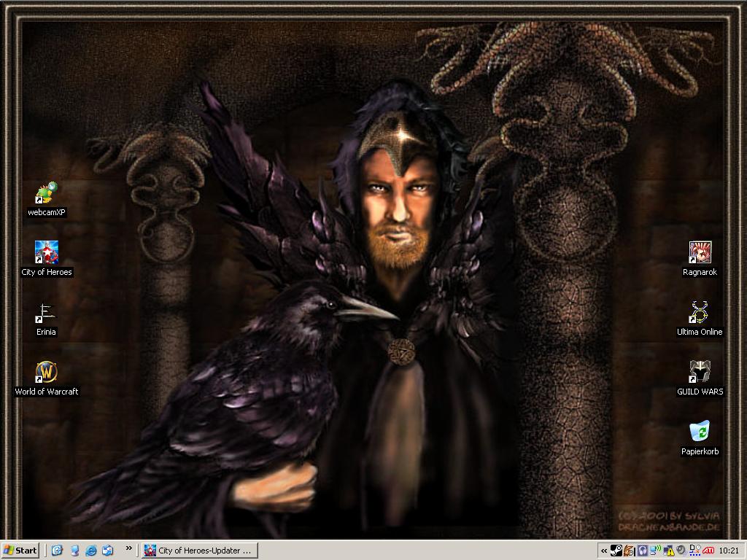Switch to City of Heroes-Updater taskbar button

[x=199, y=551]
